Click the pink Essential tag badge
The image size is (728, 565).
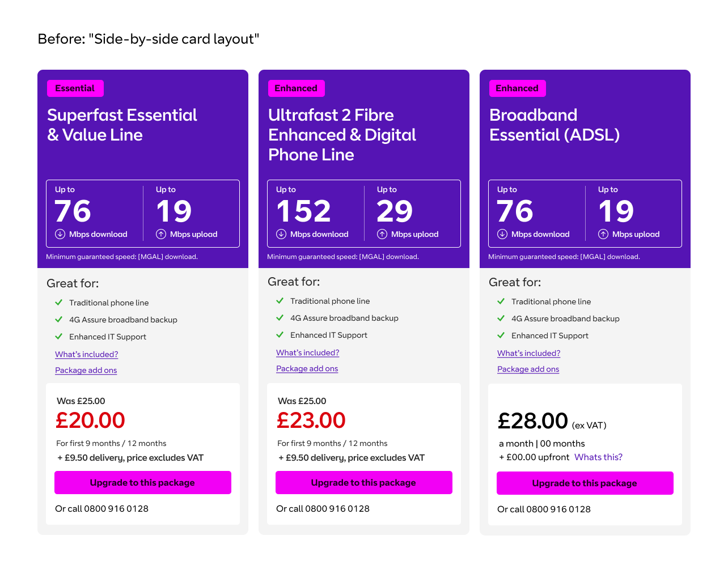[75, 88]
